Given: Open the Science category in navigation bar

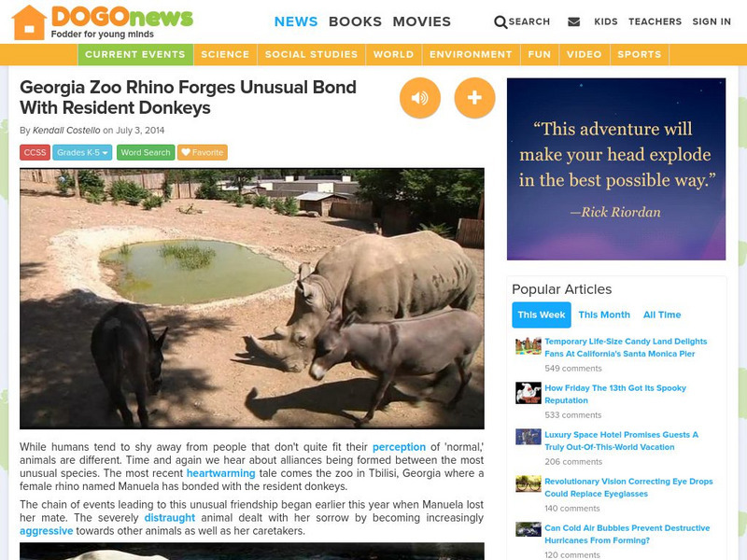Looking at the screenshot, I should click(225, 54).
